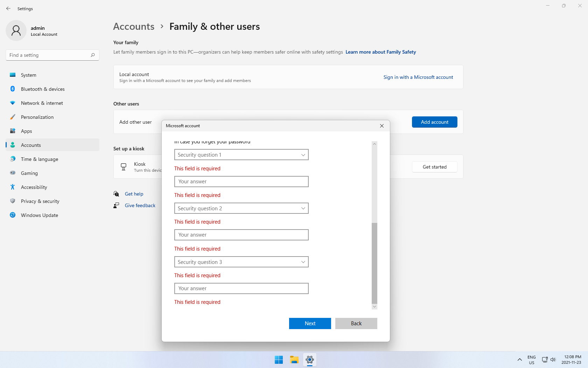Click the dialog's vertical scrollbar thumb
The image size is (588, 368).
click(374, 263)
